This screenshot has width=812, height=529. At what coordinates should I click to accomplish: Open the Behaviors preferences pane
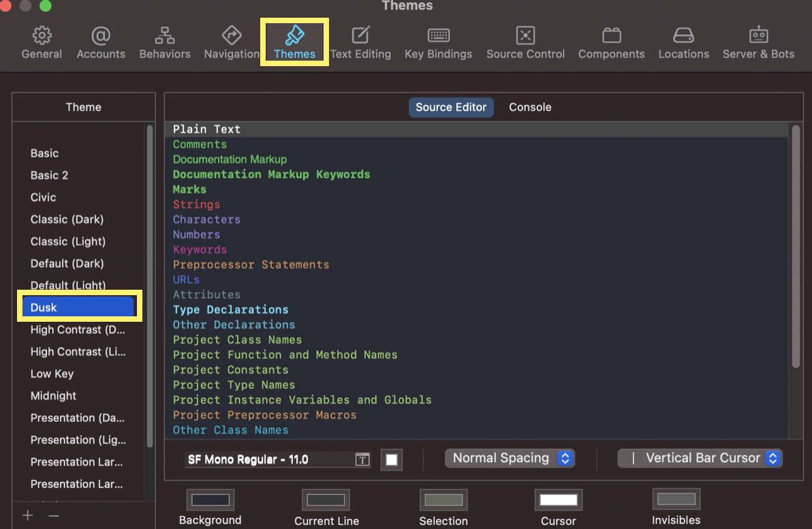165,42
